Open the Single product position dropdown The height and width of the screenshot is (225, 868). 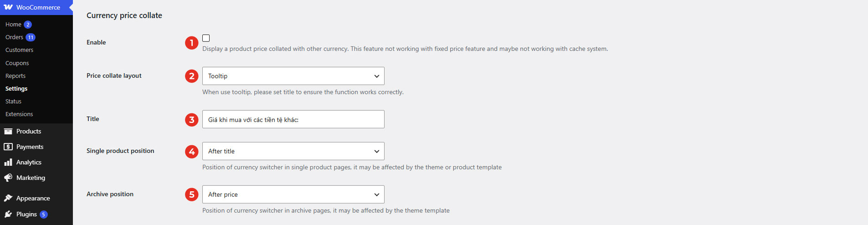[293, 151]
